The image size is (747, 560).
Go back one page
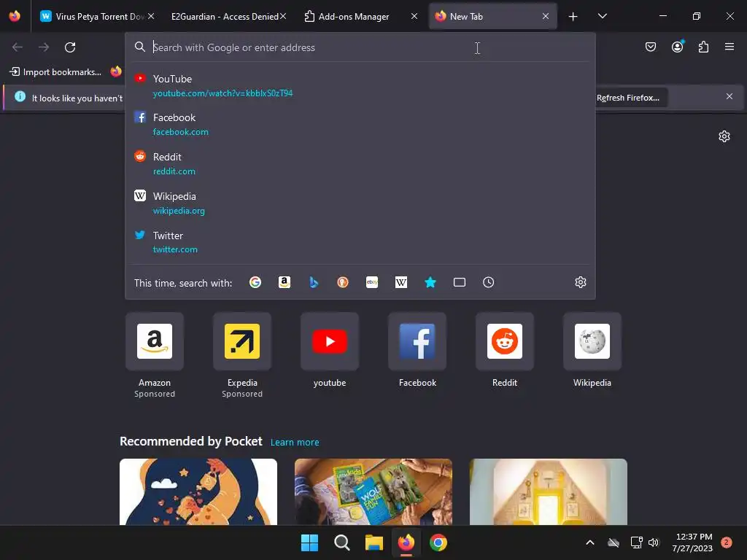point(18,47)
